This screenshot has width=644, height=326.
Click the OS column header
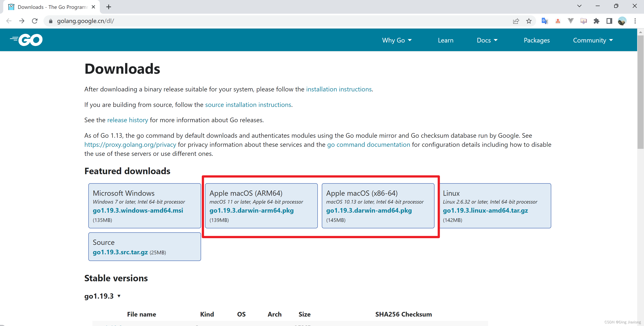pyautogui.click(x=241, y=314)
